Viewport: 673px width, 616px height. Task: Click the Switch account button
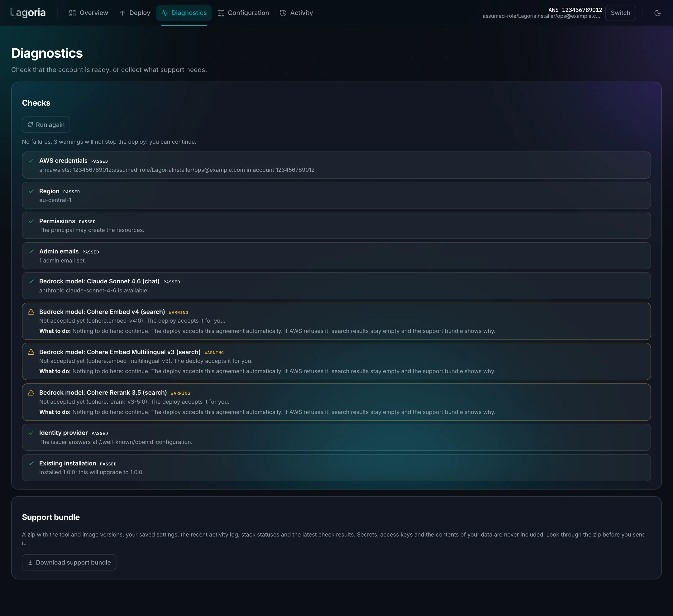(x=620, y=13)
